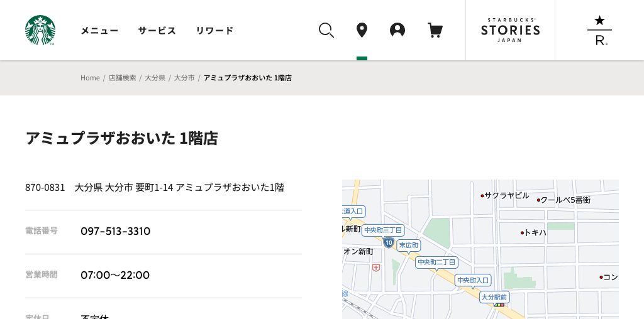Click the 営業時間 label
This screenshot has height=319, width=644.
tap(42, 274)
